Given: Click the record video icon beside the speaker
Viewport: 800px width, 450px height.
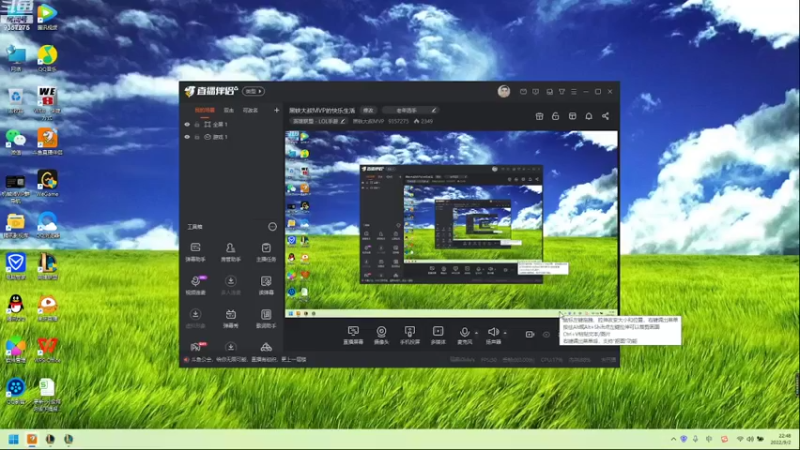Looking at the screenshot, I should [530, 335].
